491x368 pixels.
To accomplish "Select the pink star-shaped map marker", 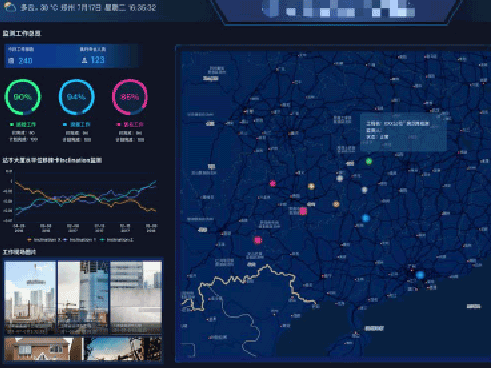I will [x=273, y=183].
